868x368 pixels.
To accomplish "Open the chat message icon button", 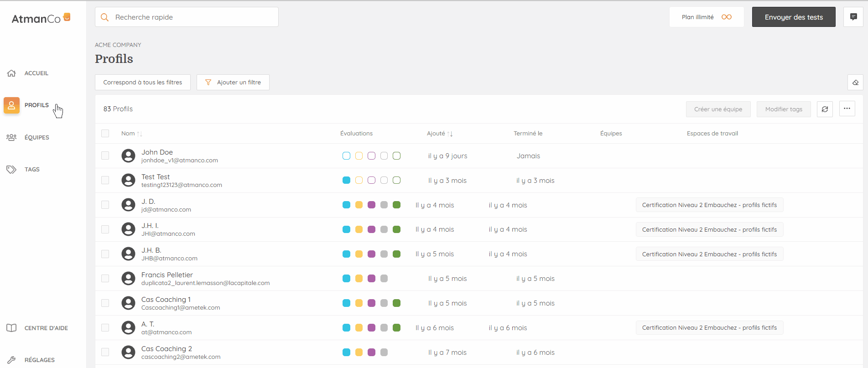I will (x=853, y=17).
